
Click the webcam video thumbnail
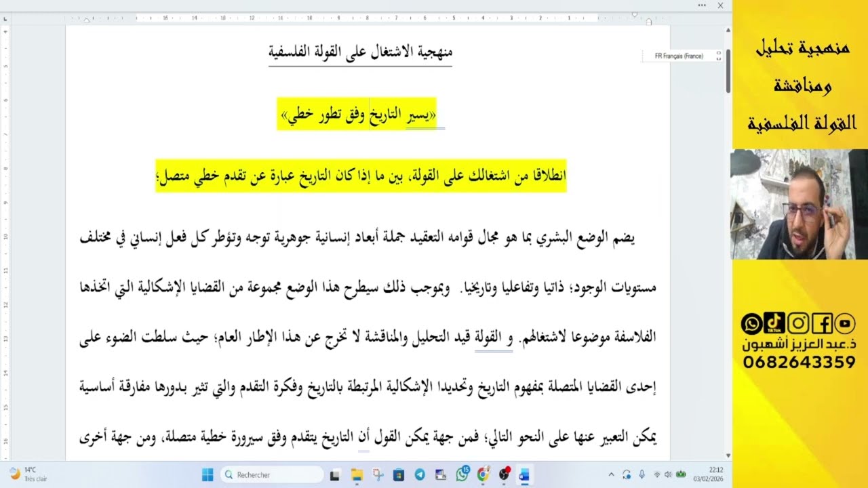tap(799, 204)
